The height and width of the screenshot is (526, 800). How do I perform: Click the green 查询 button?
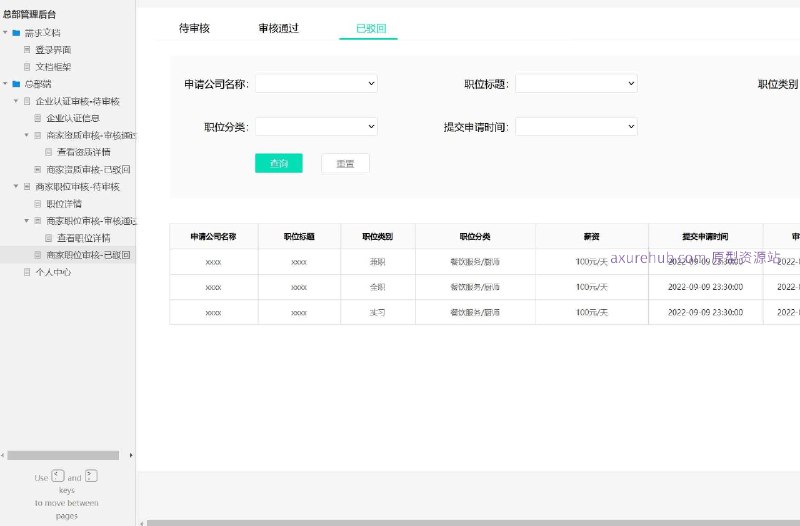[x=279, y=163]
